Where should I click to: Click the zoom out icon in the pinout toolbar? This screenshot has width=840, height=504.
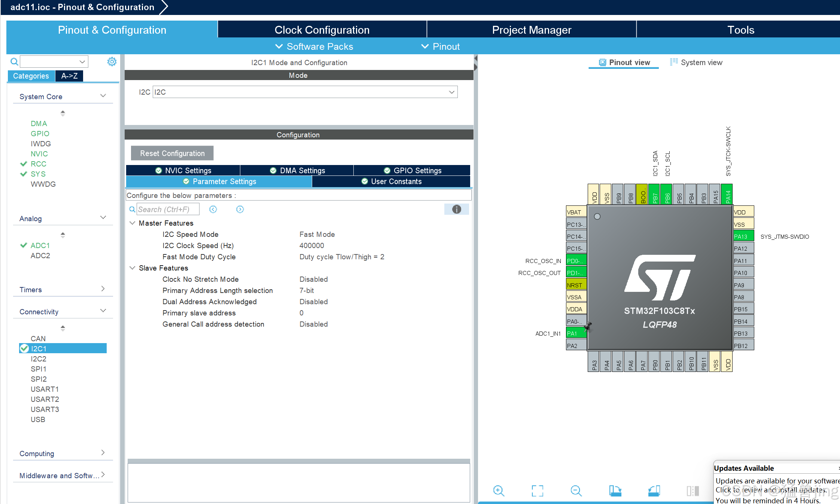pos(576,491)
